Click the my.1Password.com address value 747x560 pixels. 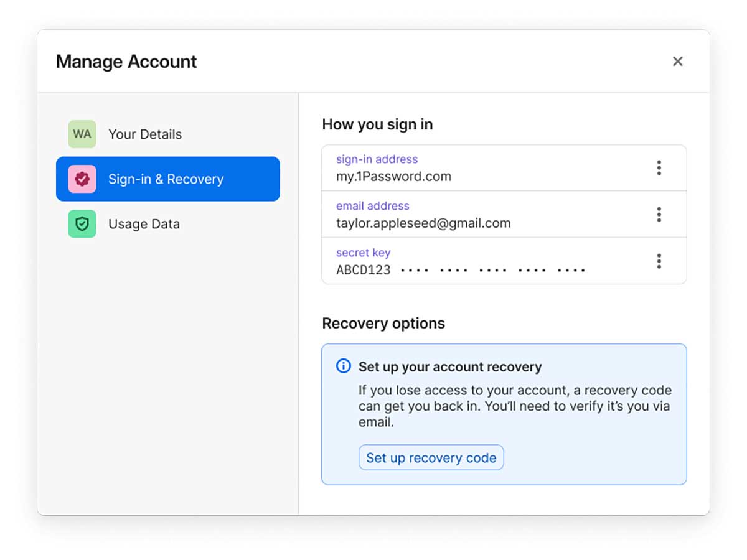click(x=393, y=176)
